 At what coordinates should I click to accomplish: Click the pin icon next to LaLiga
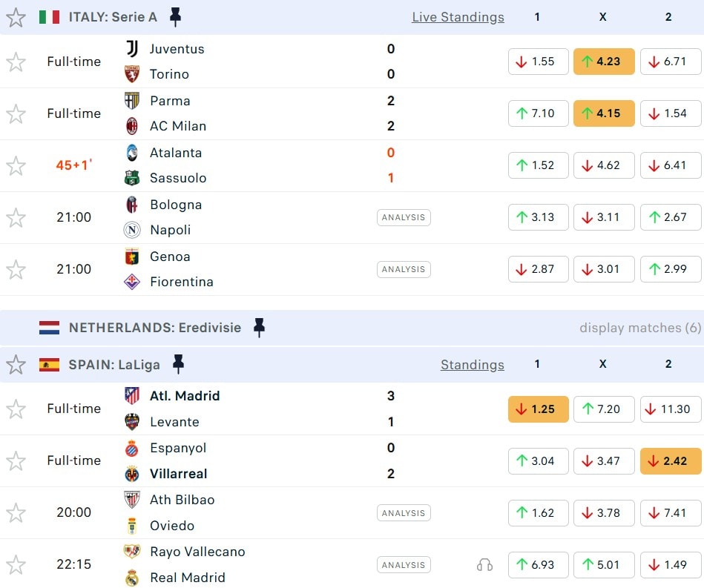(x=178, y=364)
